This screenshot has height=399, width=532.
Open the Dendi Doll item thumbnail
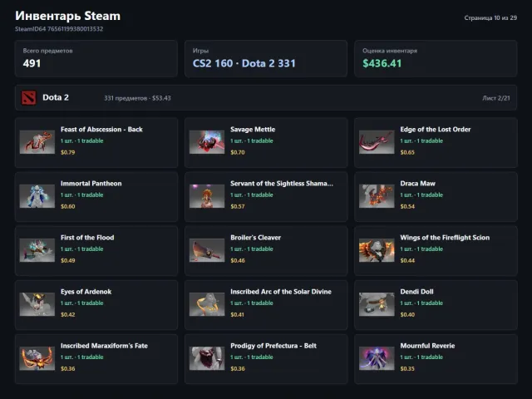pos(377,304)
